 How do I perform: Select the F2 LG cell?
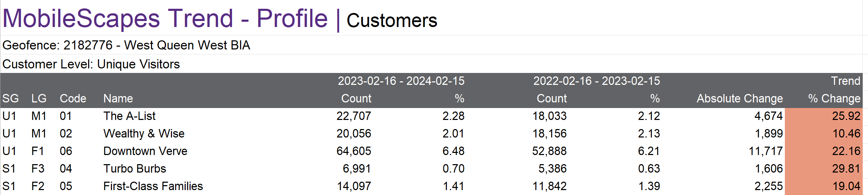click(x=38, y=186)
